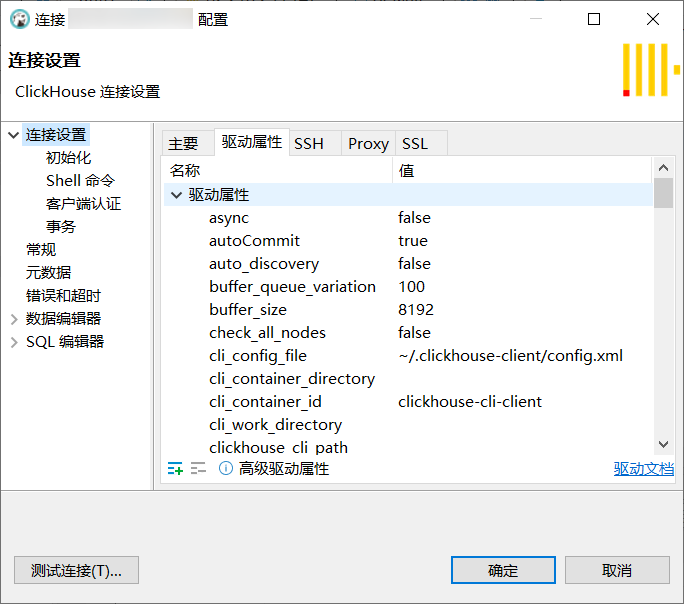Click the add property icon
This screenshot has width=684, height=604.
tap(175, 468)
